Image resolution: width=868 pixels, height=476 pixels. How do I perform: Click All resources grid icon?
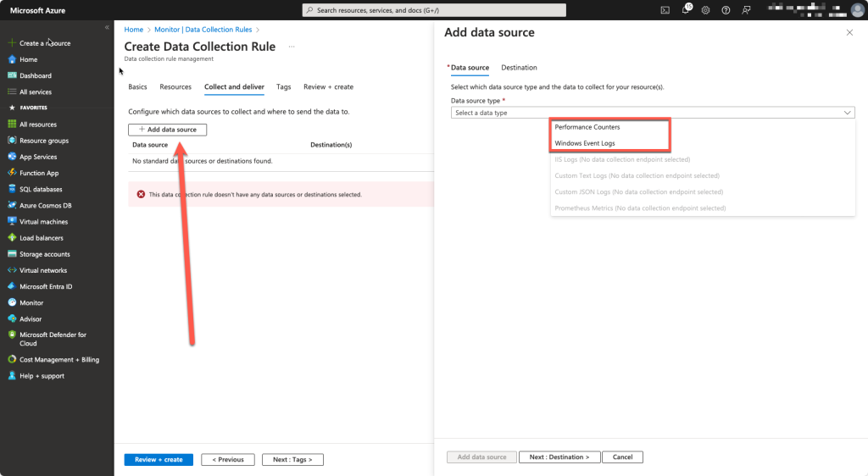click(x=12, y=124)
